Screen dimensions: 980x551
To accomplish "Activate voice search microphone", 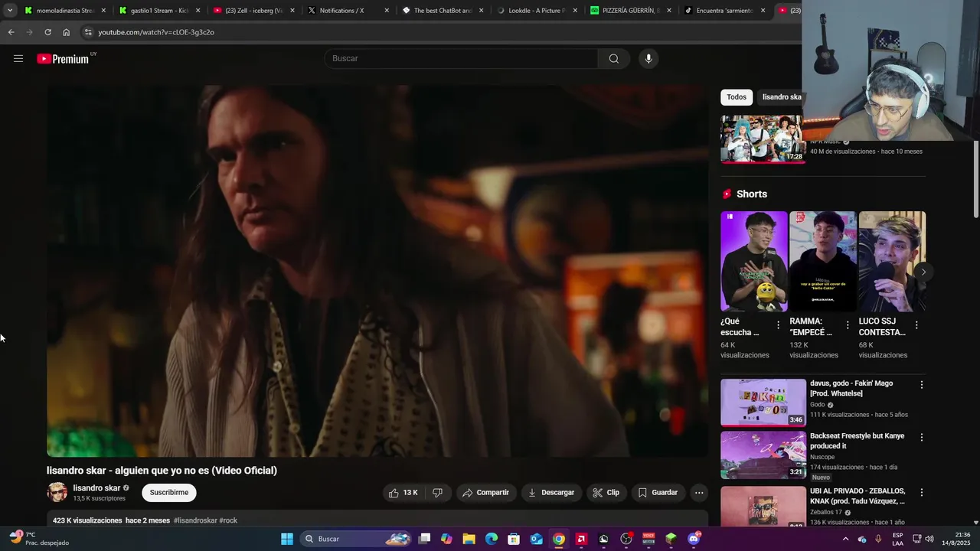I will coord(648,59).
